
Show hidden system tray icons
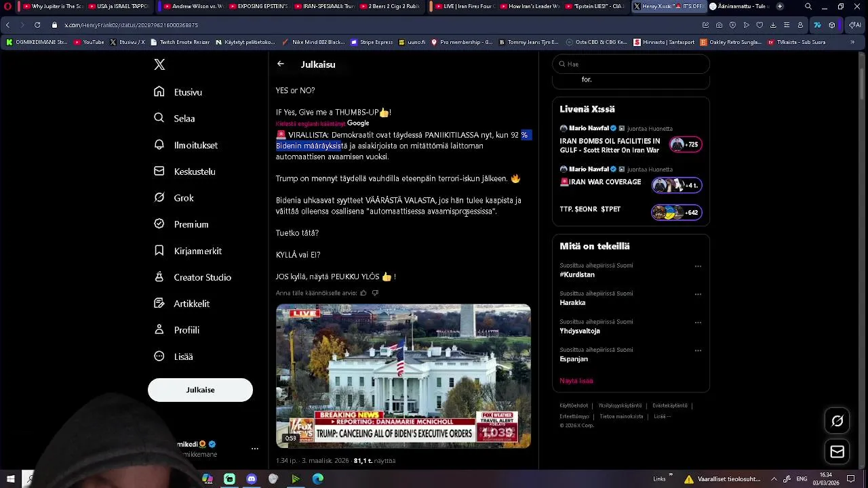pyautogui.click(x=775, y=479)
